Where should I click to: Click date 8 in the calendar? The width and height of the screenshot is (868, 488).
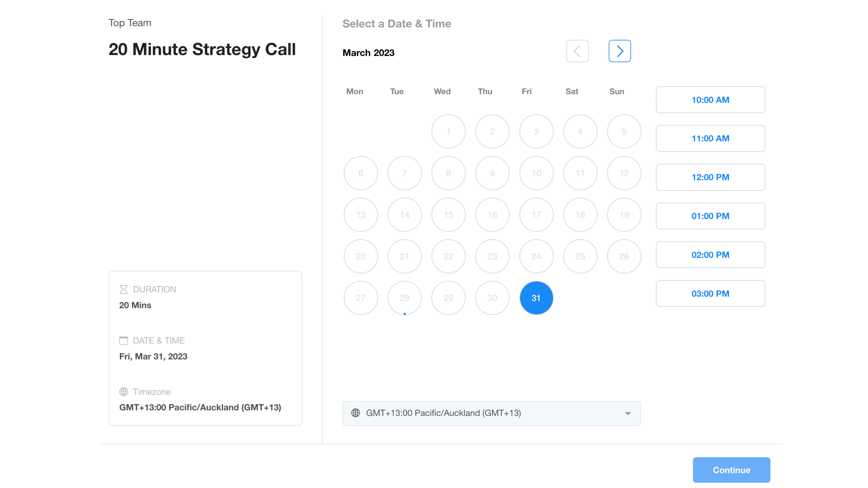click(448, 173)
